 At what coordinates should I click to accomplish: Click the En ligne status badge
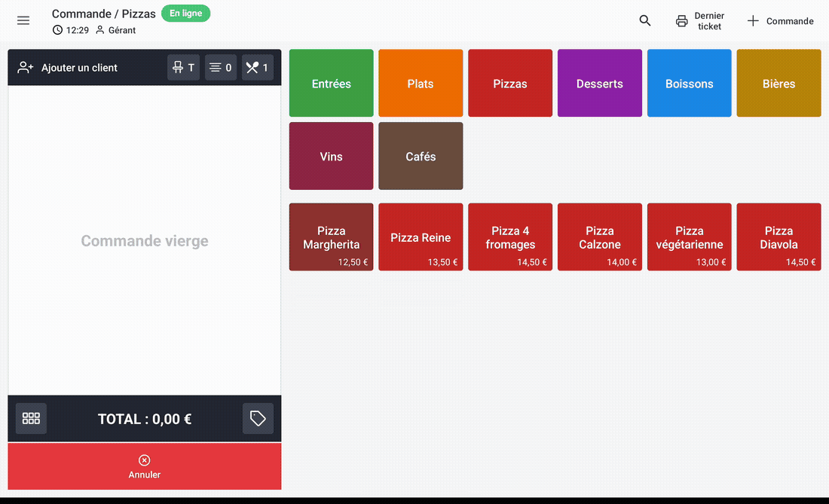point(185,14)
